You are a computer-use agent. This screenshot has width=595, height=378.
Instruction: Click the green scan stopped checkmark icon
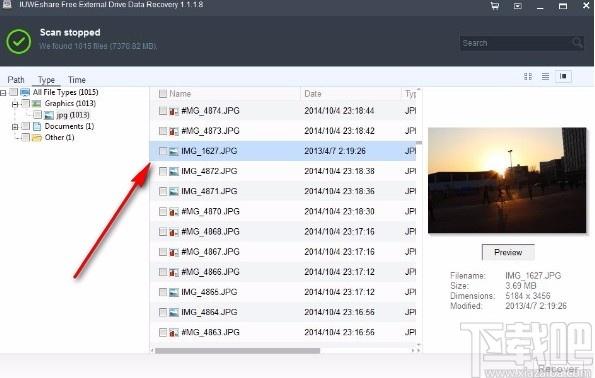18,41
